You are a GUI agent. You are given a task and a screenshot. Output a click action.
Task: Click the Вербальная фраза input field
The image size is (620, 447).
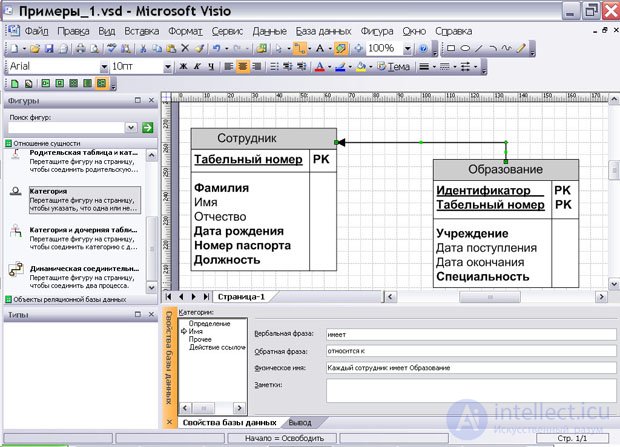471,334
